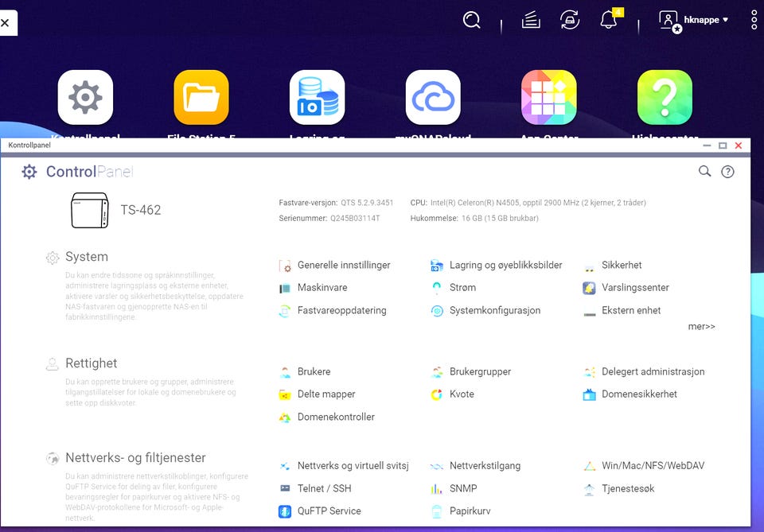This screenshot has width=764, height=532.
Task: Open Tjenestesøk
Action: tap(618, 489)
